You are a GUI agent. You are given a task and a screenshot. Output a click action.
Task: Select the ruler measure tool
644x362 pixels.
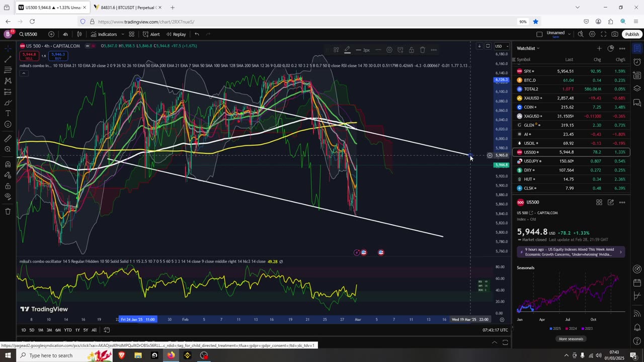[8, 138]
